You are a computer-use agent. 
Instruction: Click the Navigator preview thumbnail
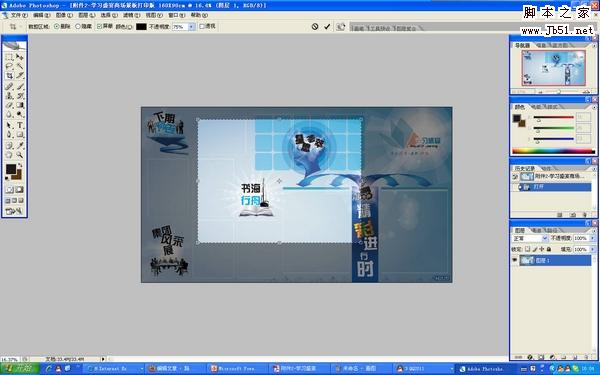[553, 68]
